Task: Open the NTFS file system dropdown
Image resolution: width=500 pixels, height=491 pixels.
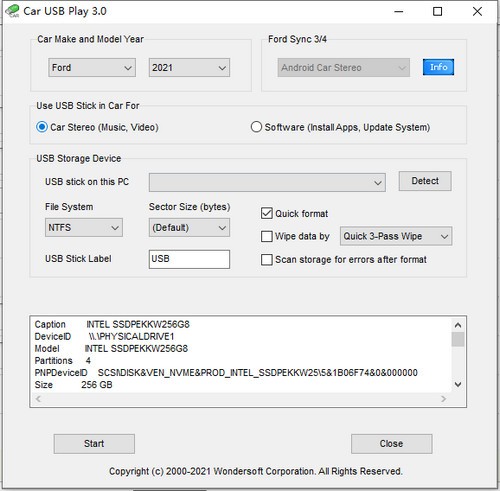Action: 84,228
